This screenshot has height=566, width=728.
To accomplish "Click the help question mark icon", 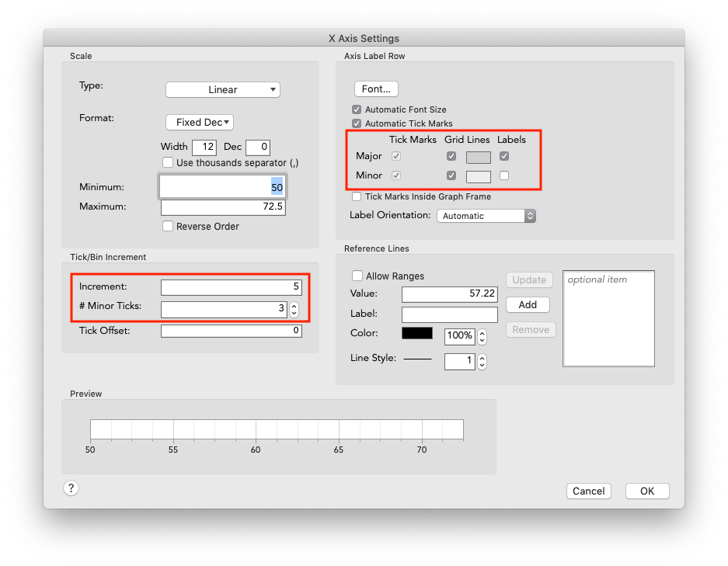I will (71, 488).
